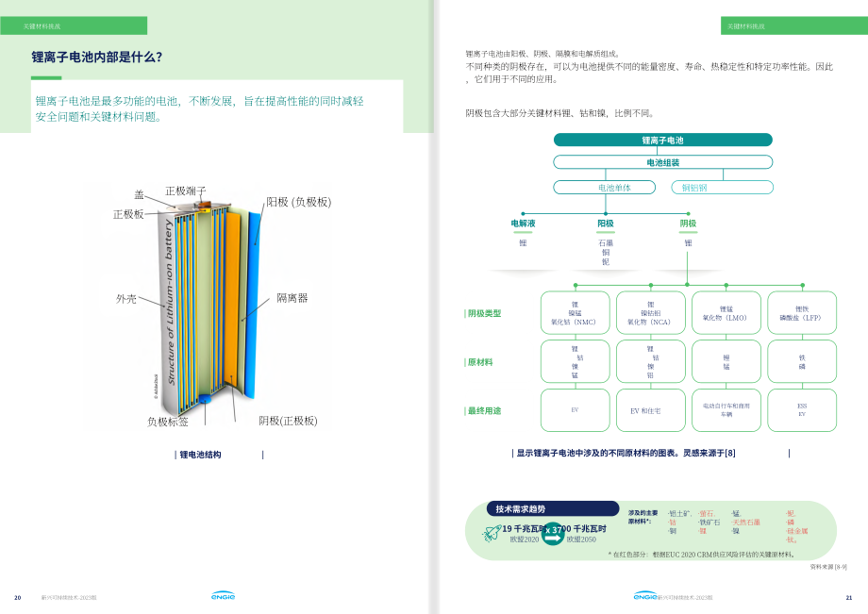Click the 石墨 entry under 阳极
Screen dimensions: 868x614
[606, 242]
